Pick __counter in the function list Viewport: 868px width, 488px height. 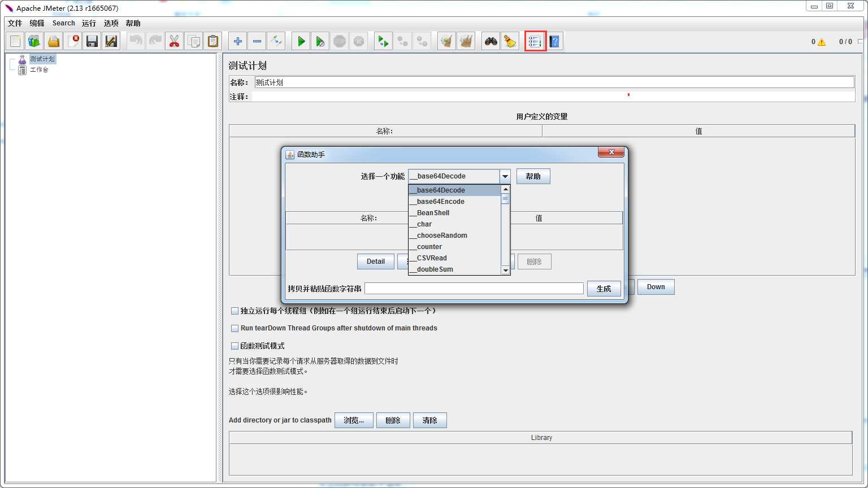455,247
